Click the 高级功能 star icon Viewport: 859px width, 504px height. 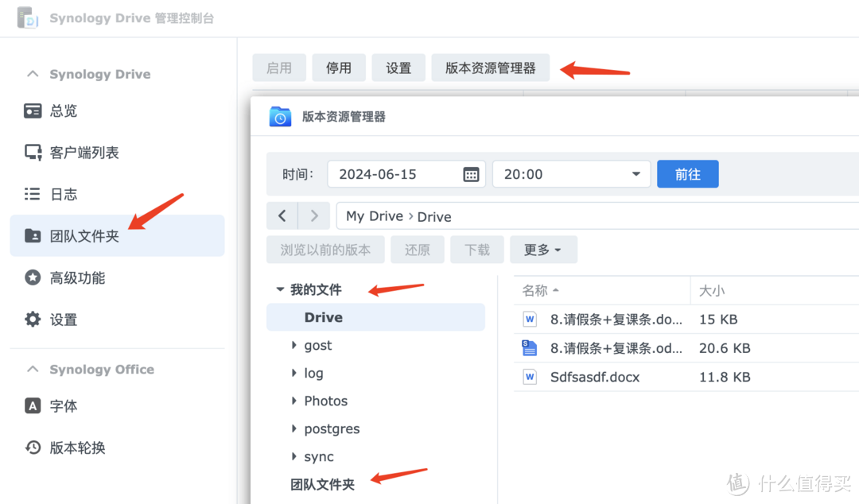tap(33, 277)
